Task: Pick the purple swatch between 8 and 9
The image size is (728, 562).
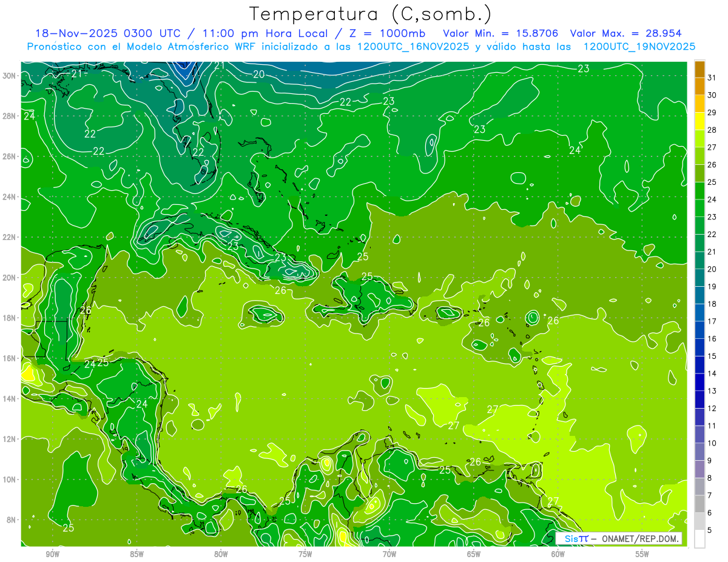Action: click(x=699, y=470)
